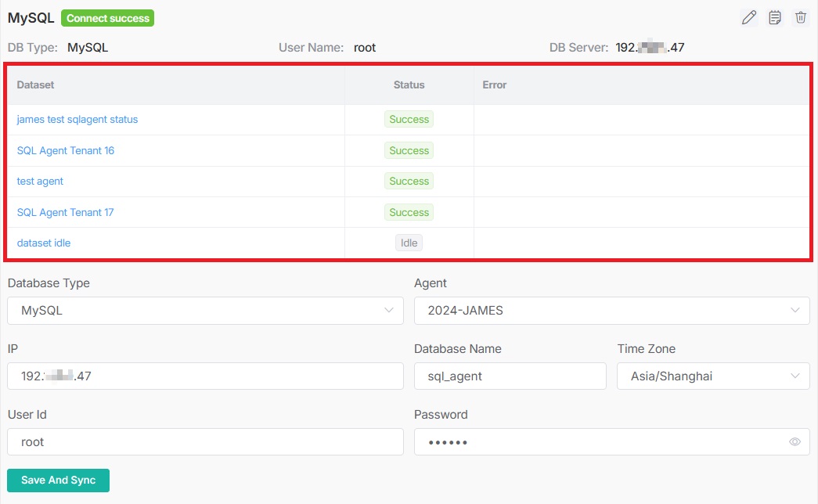Open the james test sqlagent status dataset
Viewport: 818px width, 504px height.
pyautogui.click(x=77, y=120)
